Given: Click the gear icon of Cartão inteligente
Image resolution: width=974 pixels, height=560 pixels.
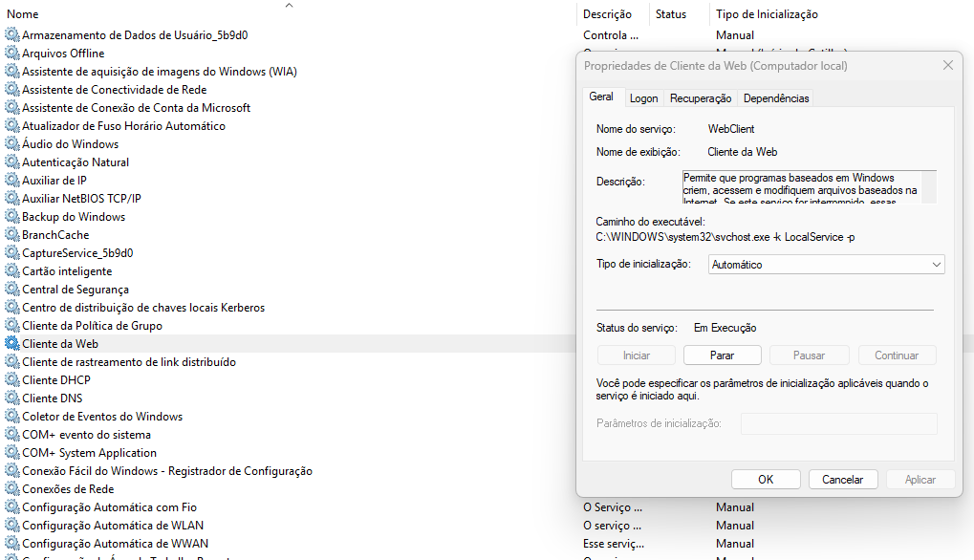Looking at the screenshot, I should (11, 271).
